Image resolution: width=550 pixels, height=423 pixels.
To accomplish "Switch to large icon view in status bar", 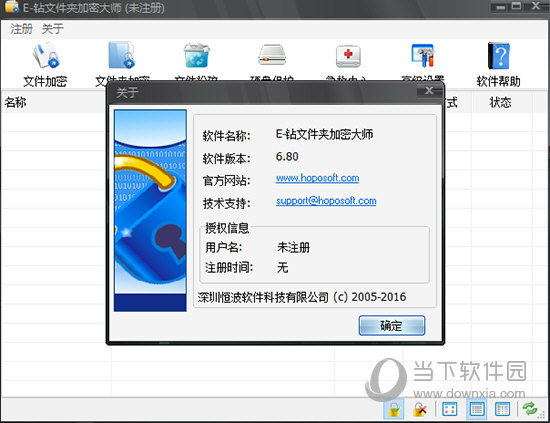I will [449, 409].
